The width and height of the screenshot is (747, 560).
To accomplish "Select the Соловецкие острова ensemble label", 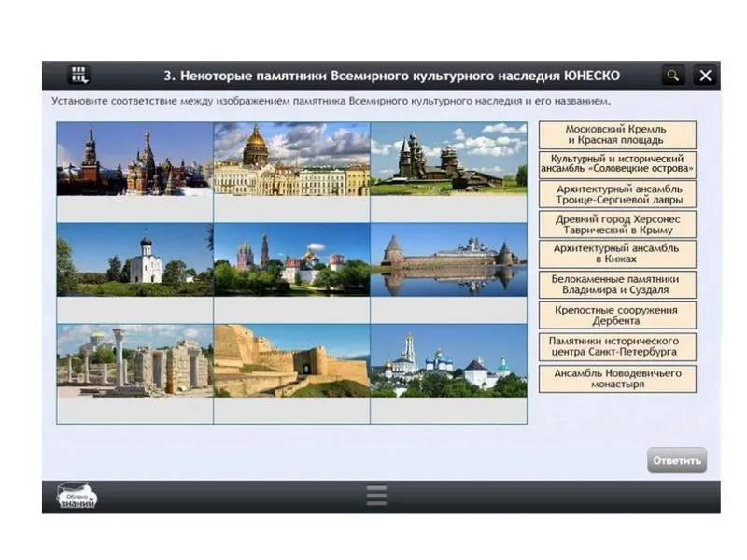I will click(616, 164).
